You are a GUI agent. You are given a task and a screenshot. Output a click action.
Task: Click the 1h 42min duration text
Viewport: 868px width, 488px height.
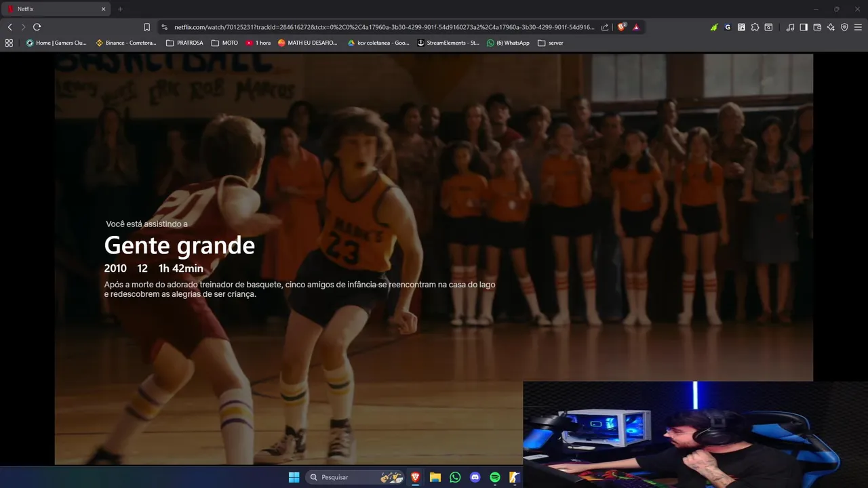[181, 268]
